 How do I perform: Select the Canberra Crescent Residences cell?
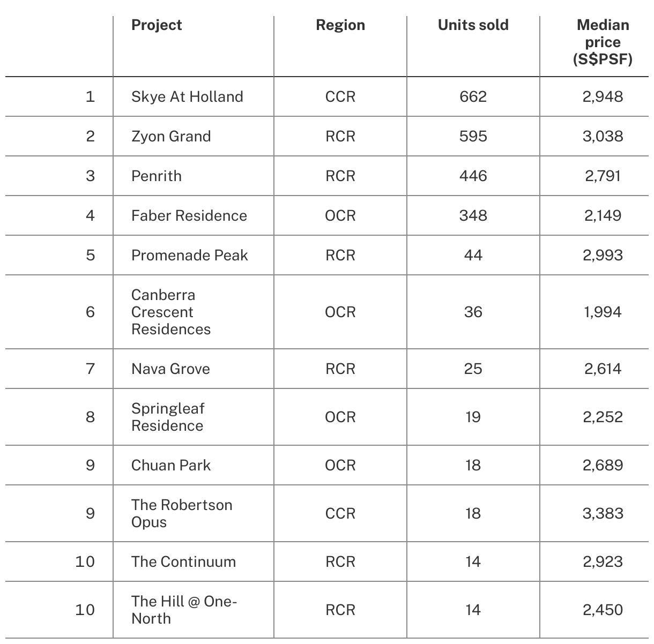[x=171, y=312]
